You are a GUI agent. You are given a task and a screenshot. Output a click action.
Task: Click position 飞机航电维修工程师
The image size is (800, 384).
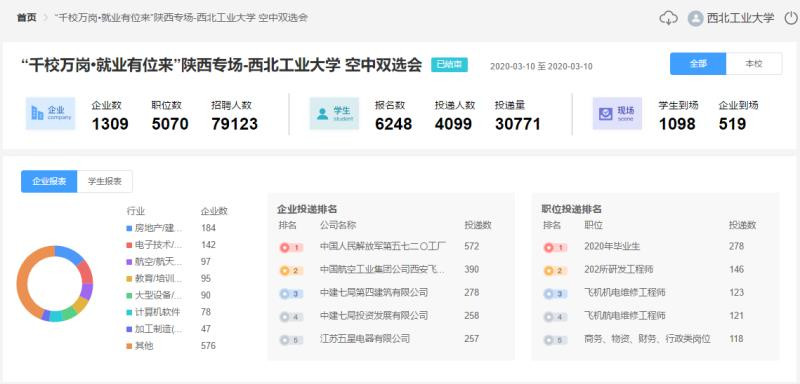point(624,316)
